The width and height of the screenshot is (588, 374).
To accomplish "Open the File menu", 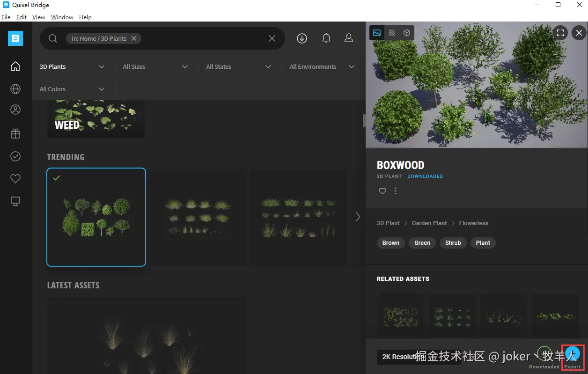I will click(x=6, y=17).
